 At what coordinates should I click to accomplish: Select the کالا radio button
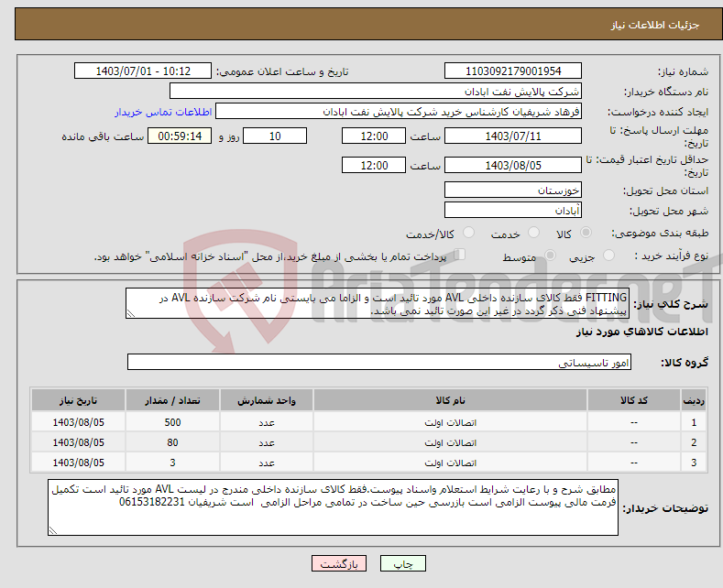tap(586, 233)
